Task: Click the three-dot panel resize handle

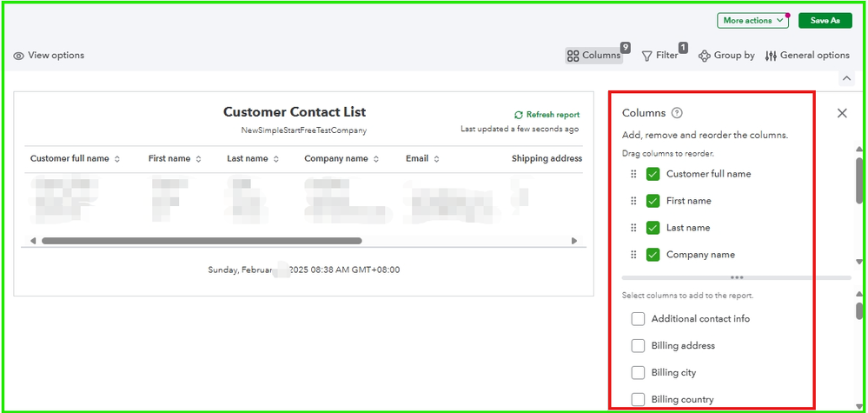Action: coord(737,278)
